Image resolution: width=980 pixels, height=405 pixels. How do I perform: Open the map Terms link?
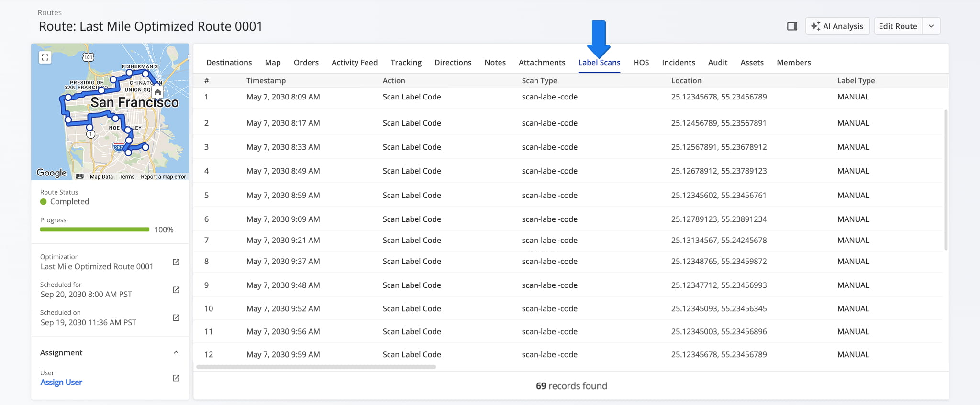[x=127, y=177]
